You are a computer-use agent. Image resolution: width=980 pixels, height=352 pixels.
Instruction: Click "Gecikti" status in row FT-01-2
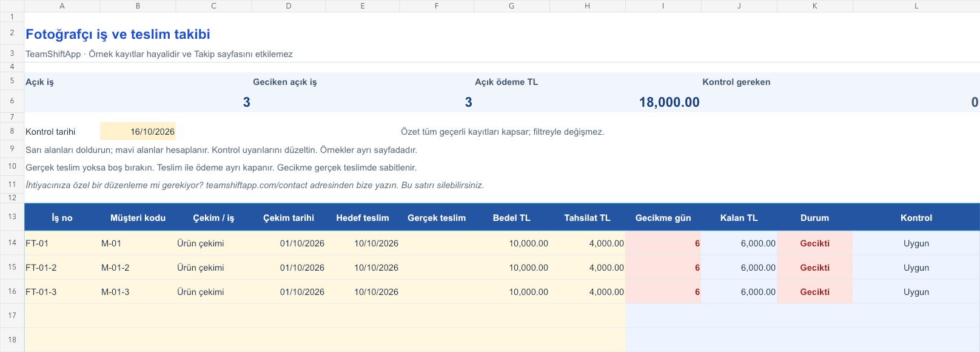814,267
